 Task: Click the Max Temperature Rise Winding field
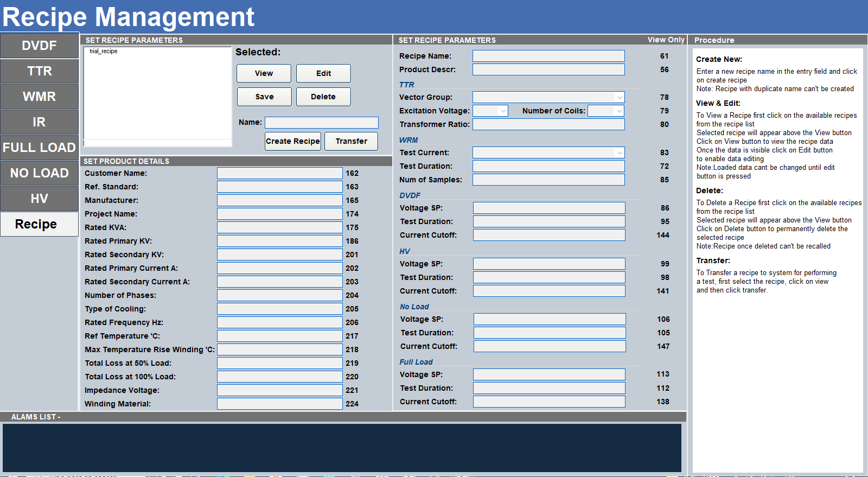(x=280, y=349)
